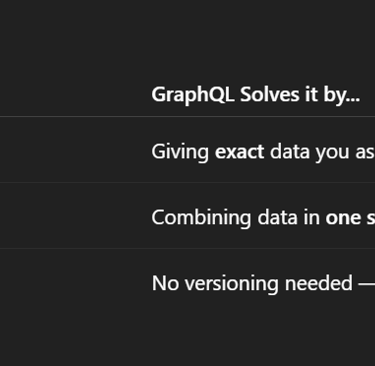Click the word 'Solves' in the header
This screenshot has height=366, width=375.
coord(270,94)
